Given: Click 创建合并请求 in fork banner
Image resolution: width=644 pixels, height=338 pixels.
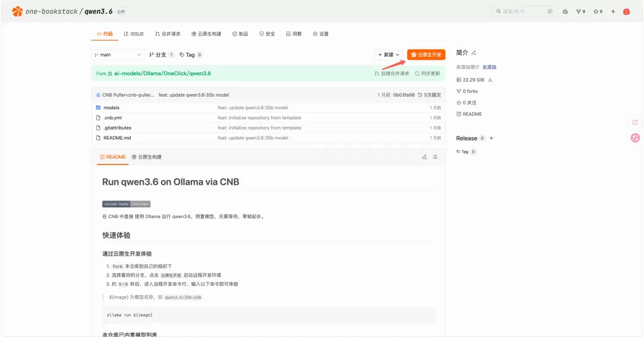Looking at the screenshot, I should (x=392, y=73).
